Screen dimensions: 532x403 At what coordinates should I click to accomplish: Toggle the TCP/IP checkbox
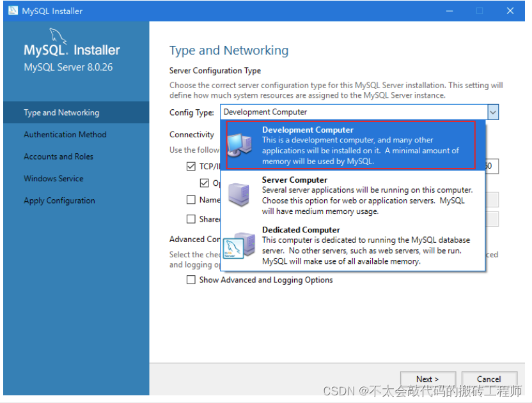click(191, 166)
